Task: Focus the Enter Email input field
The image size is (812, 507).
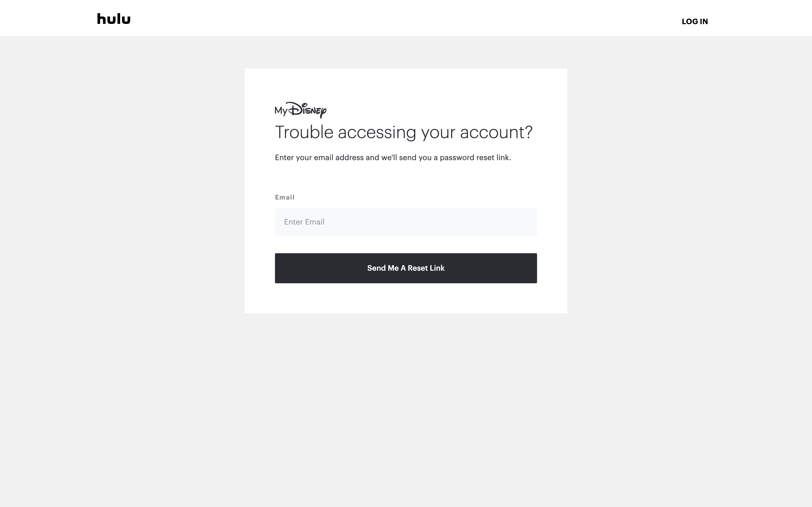Action: point(406,222)
